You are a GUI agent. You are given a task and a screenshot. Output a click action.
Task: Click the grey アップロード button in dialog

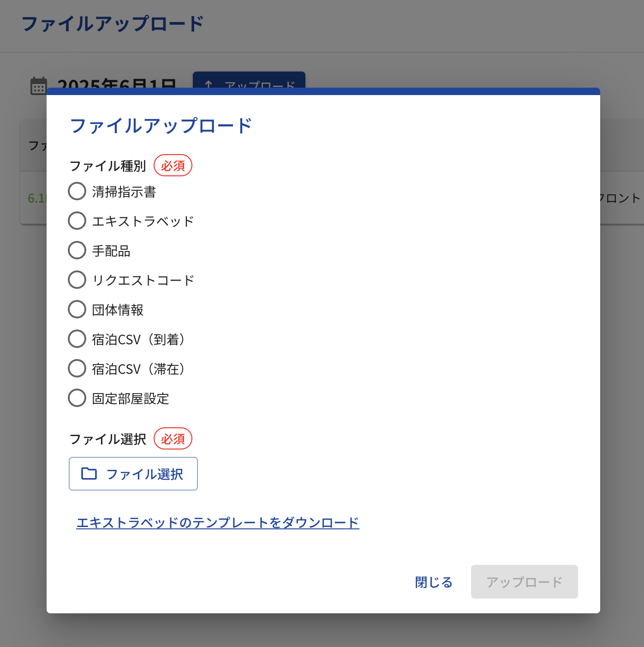click(524, 582)
